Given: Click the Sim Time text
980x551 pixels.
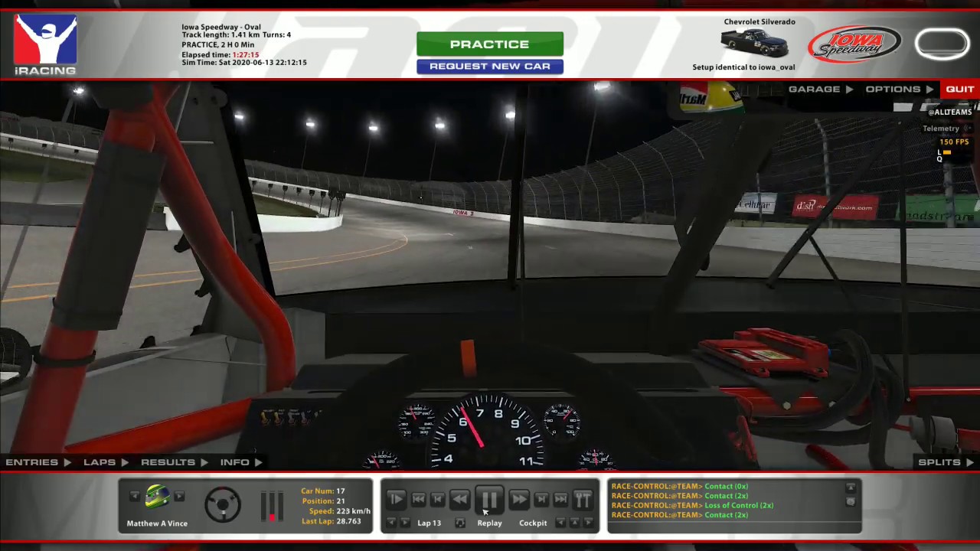Looking at the screenshot, I should (244, 63).
